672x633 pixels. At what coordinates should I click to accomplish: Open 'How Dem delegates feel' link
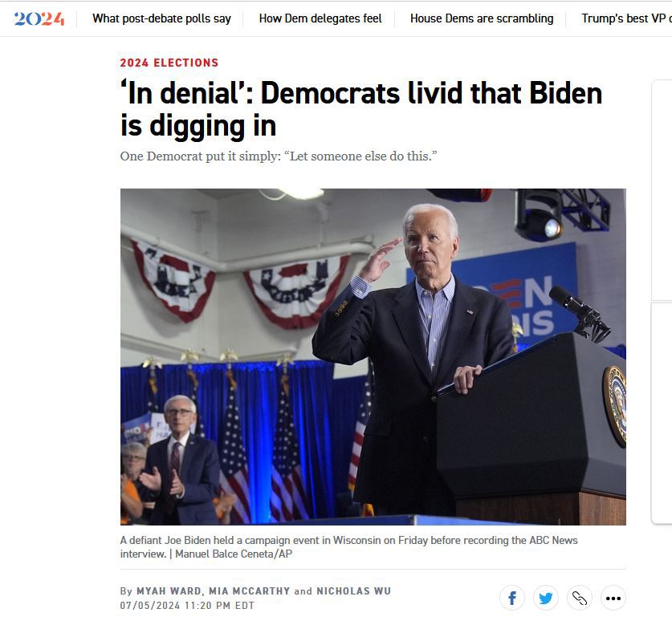(320, 18)
